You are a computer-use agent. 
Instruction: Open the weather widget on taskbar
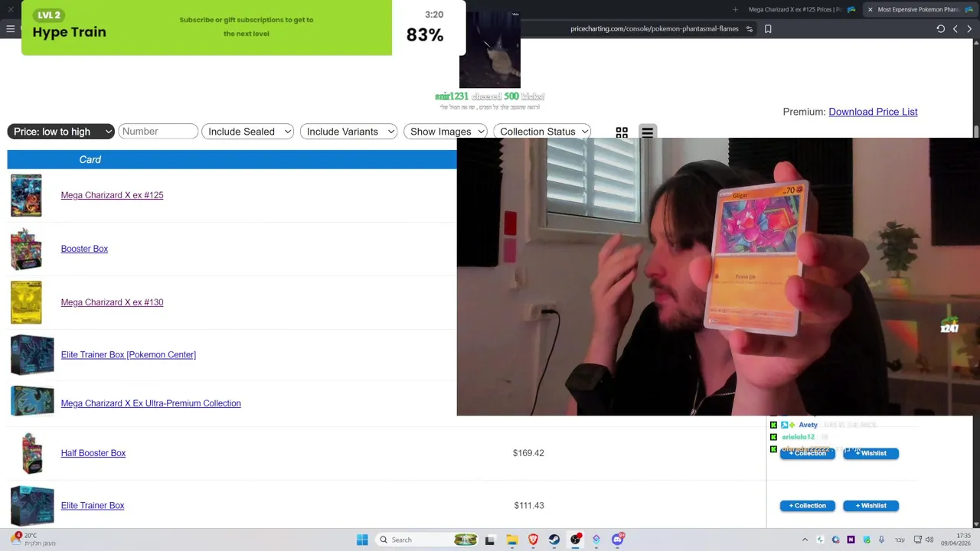tap(32, 540)
